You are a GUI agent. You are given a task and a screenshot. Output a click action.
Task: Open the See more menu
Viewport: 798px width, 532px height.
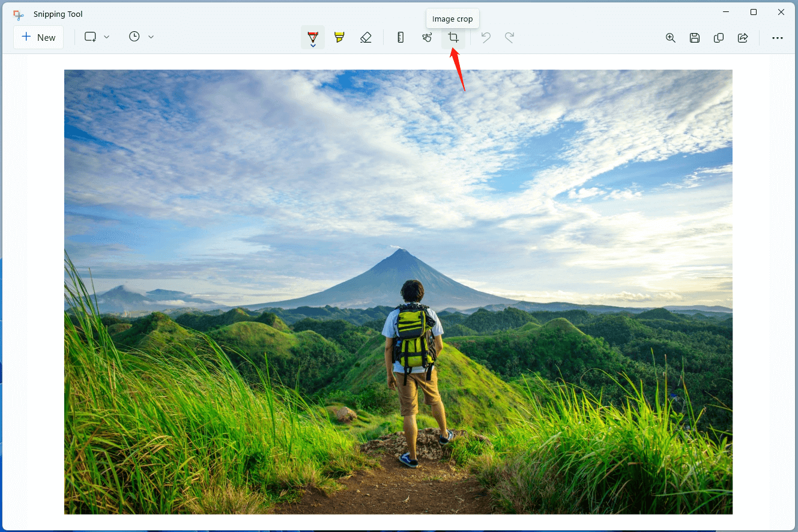[778, 38]
